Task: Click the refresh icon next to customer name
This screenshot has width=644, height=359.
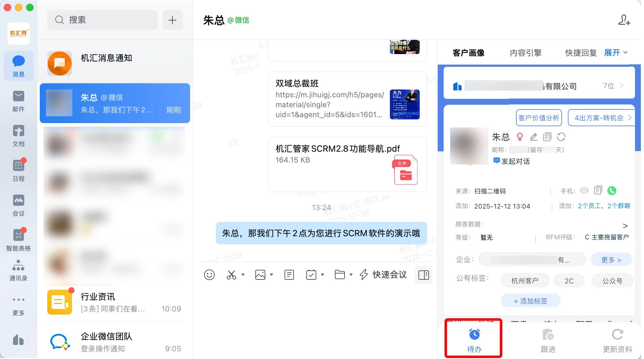Action: click(x=561, y=137)
